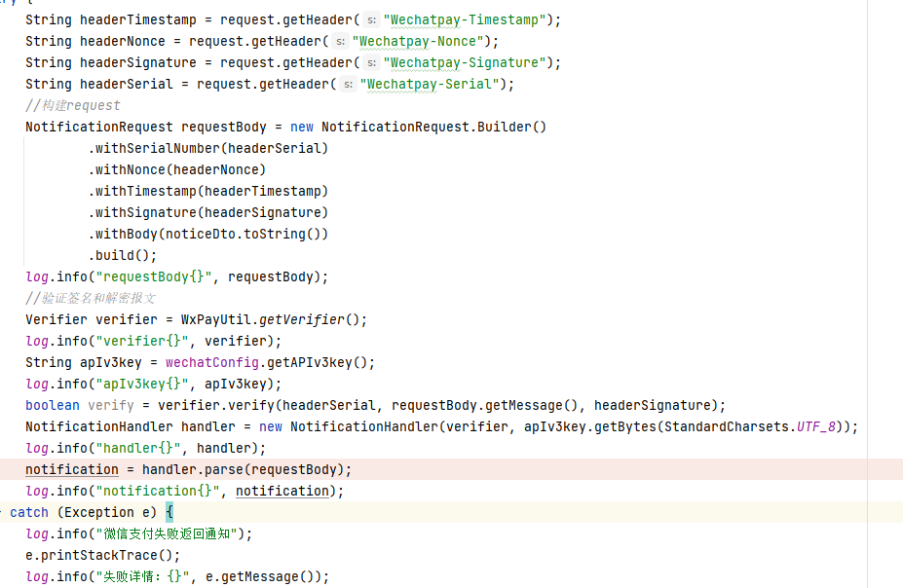The image size is (903, 588).
Task: Click the "Wechatpay-Nonce" string literal
Action: click(x=418, y=42)
